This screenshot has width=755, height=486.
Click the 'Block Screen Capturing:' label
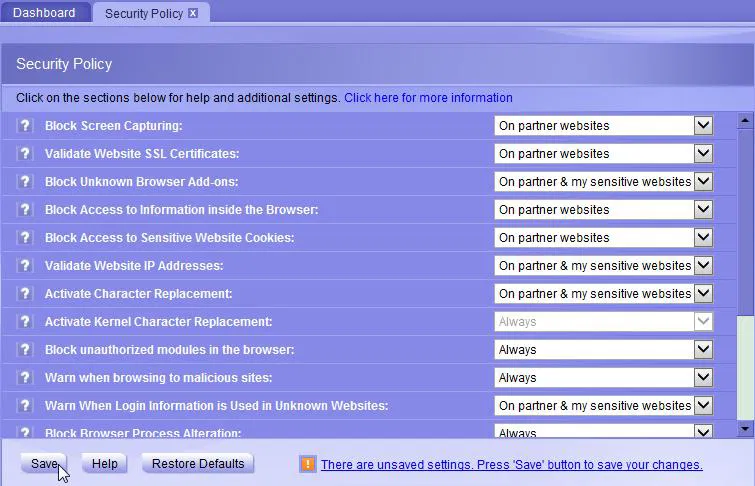tap(114, 126)
